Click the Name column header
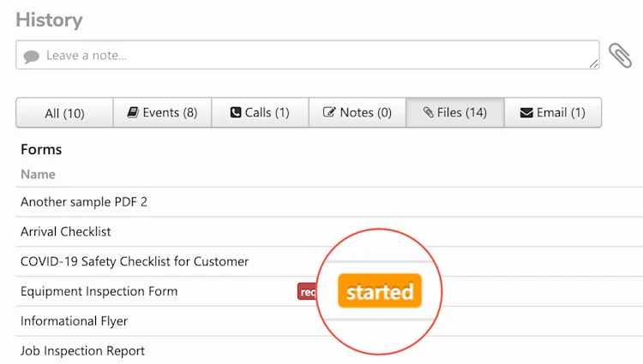Screen dimensions: 643x364 point(38,175)
